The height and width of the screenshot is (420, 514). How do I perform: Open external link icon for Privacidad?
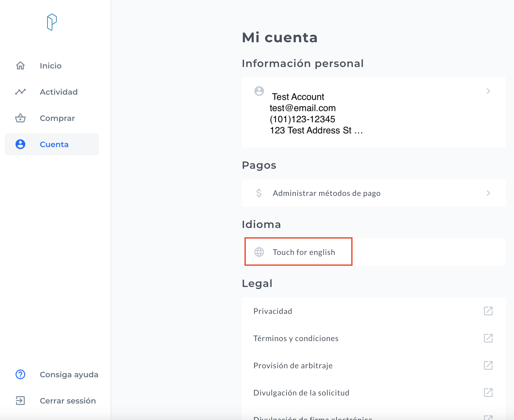[x=488, y=311]
